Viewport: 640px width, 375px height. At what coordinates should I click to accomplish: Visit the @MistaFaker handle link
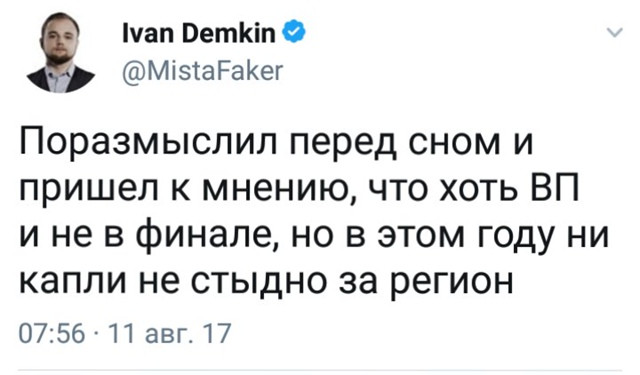click(202, 71)
